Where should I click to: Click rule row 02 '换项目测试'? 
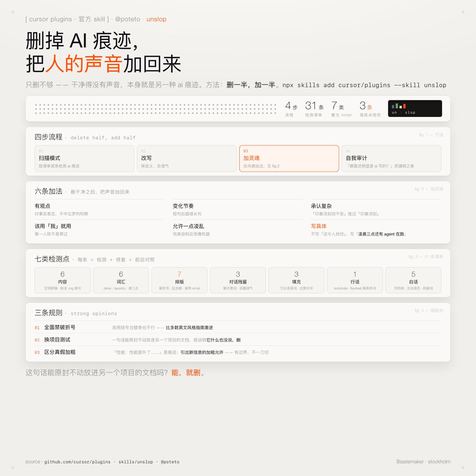[x=238, y=340]
